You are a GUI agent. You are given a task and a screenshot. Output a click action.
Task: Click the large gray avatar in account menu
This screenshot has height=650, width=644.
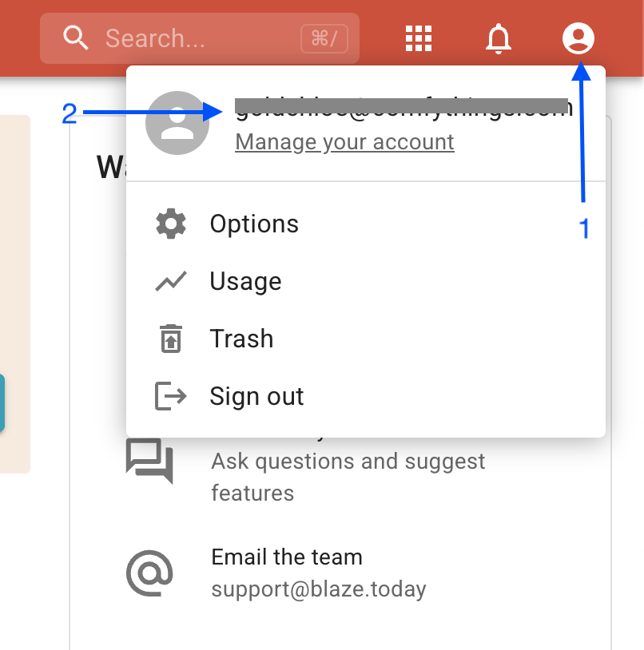[177, 123]
